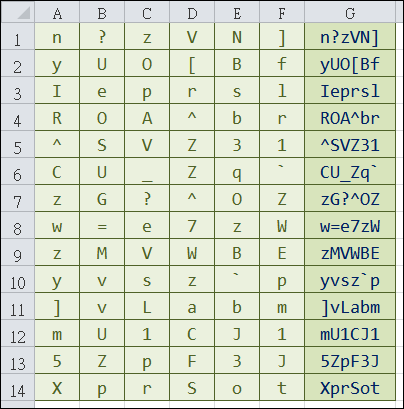This screenshot has height=409, width=404.
Task: Click cell D2 containing left bracket
Action: pyautogui.click(x=192, y=64)
